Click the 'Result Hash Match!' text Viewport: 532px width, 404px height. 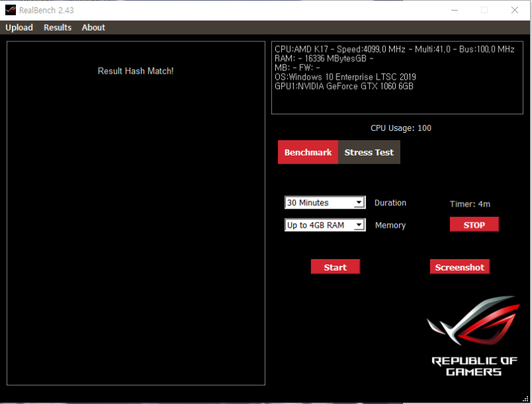pos(136,71)
